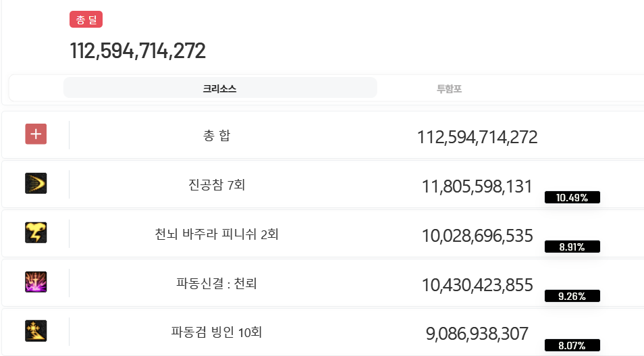Click the 11,805,598,131 damage value
The width and height of the screenshot is (644, 356).
477,187
